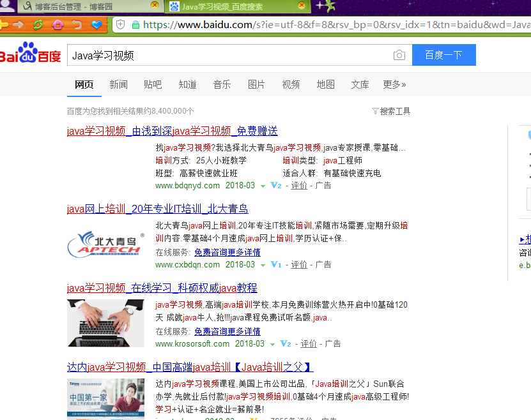The height and width of the screenshot is (420, 531).
Task: Click 免费咨询更多详情 under 北大青鸟 result
Action: pos(227,252)
